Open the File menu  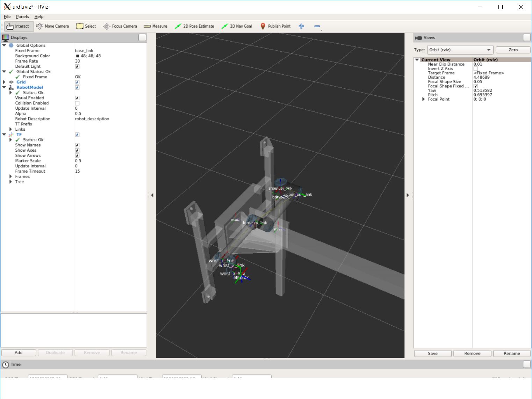tap(7, 16)
